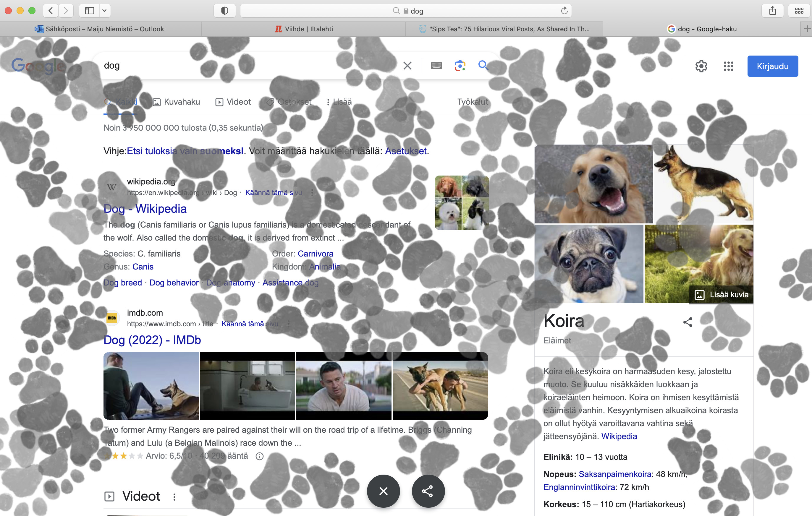Close paw prints with round X button
The image size is (812, 516).
[384, 491]
